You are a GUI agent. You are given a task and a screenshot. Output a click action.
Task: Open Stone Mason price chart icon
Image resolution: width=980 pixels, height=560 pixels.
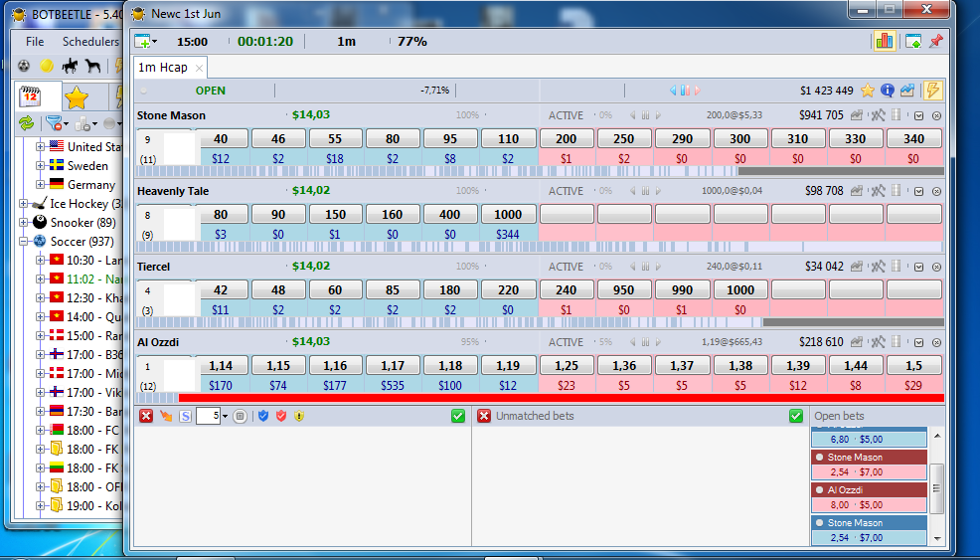(856, 115)
